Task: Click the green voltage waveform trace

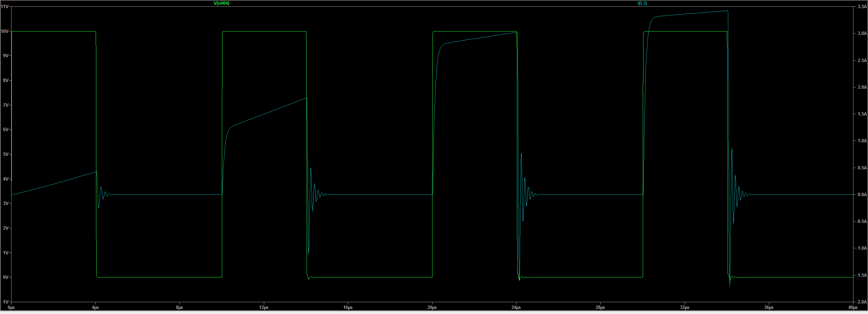Action: tap(51, 31)
